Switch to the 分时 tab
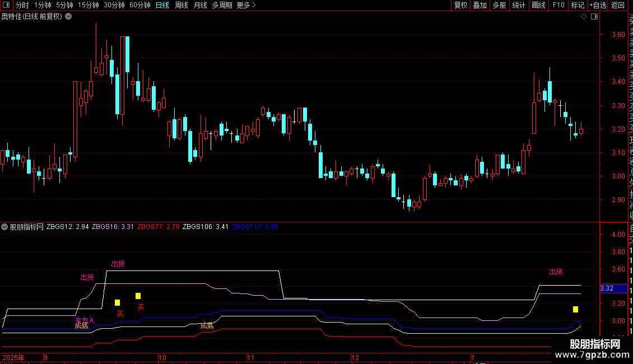633x364 pixels. (x=22, y=5)
